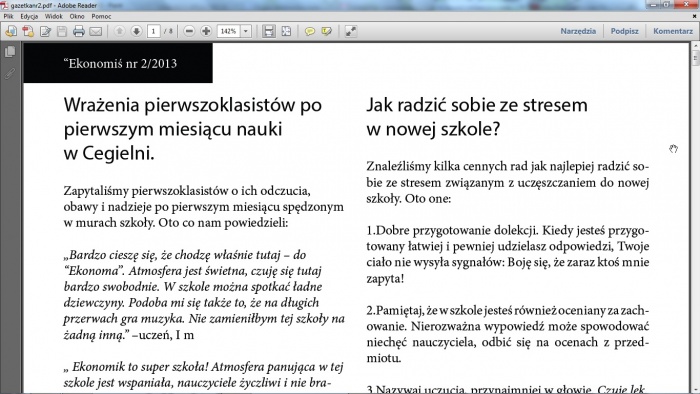
Task: Zoom out with the minus button
Action: click(189, 31)
